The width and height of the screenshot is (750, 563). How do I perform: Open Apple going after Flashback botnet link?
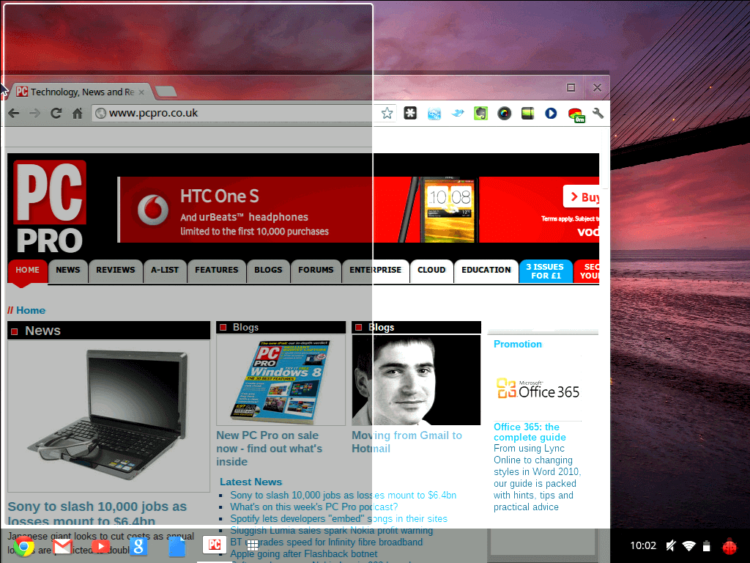pyautogui.click(x=304, y=554)
